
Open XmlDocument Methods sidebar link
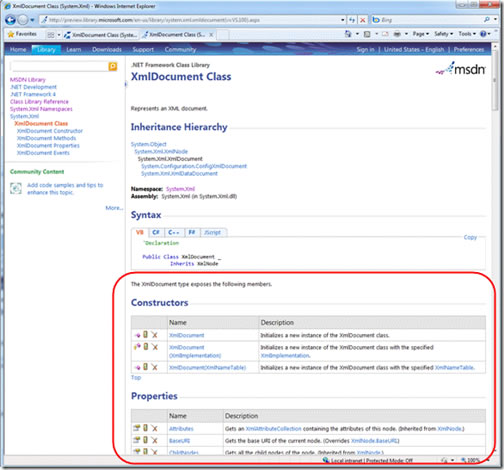tap(46, 138)
